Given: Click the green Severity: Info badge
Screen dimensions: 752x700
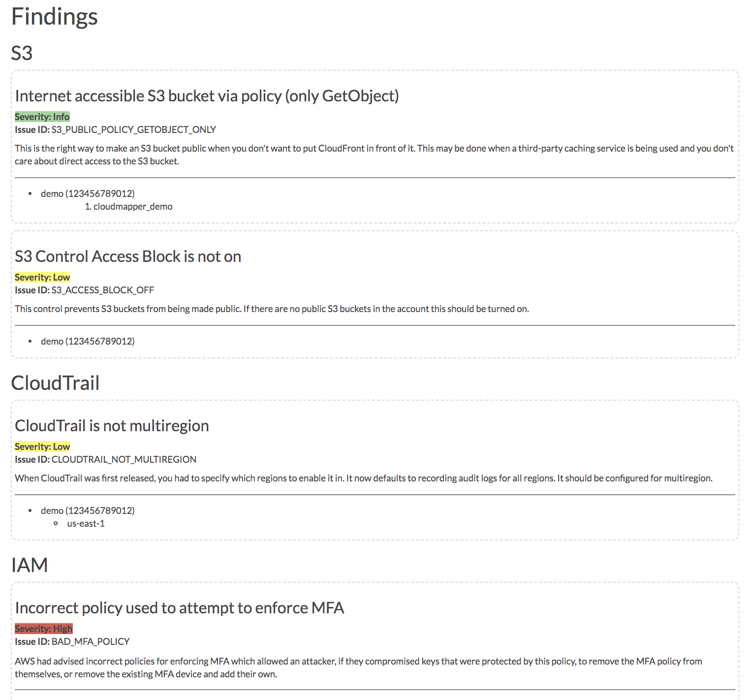Looking at the screenshot, I should click(x=42, y=117).
